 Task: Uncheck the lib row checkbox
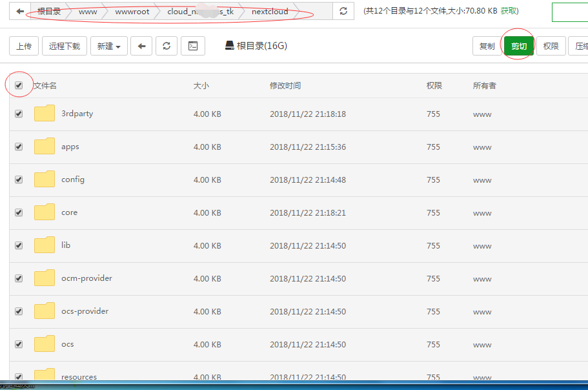point(19,245)
